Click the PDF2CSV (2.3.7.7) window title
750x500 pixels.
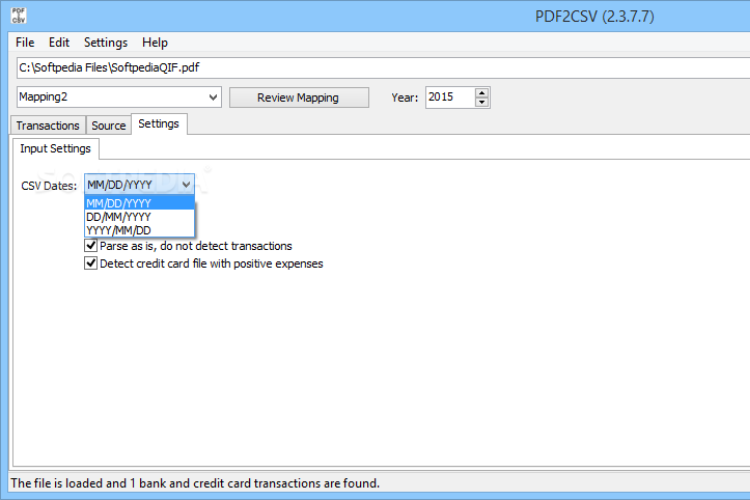pos(595,17)
